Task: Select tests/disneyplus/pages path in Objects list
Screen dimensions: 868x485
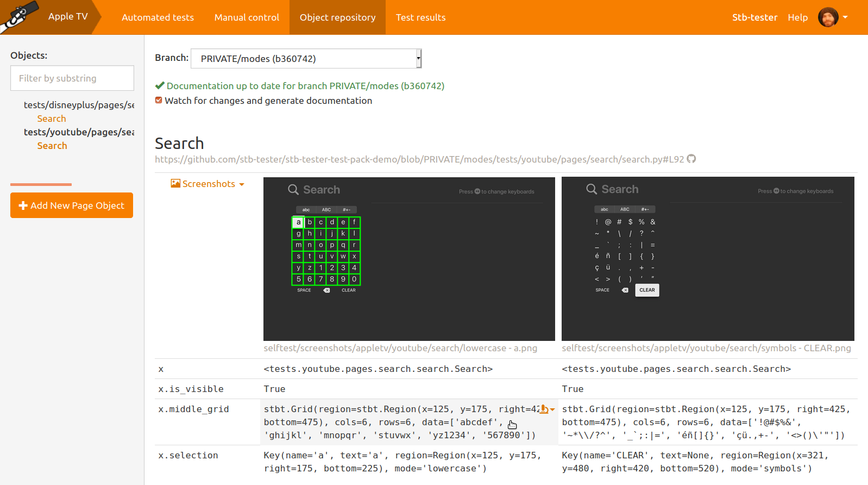Action: point(79,105)
